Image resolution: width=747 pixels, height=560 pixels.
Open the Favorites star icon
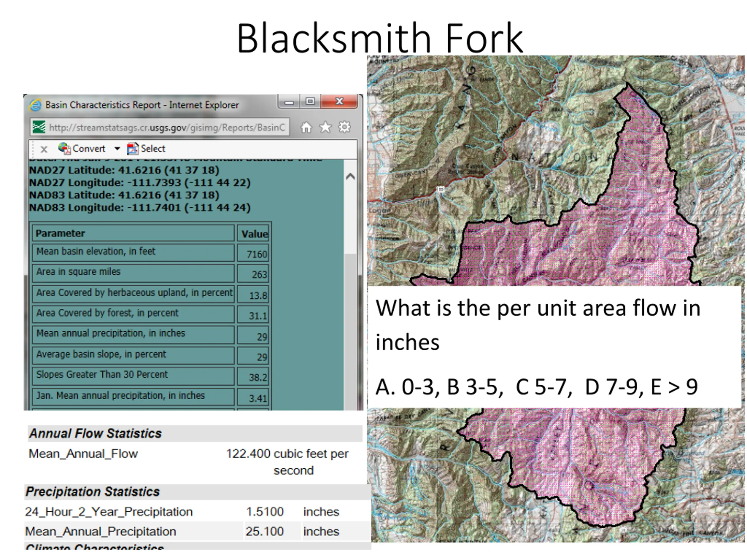(325, 127)
